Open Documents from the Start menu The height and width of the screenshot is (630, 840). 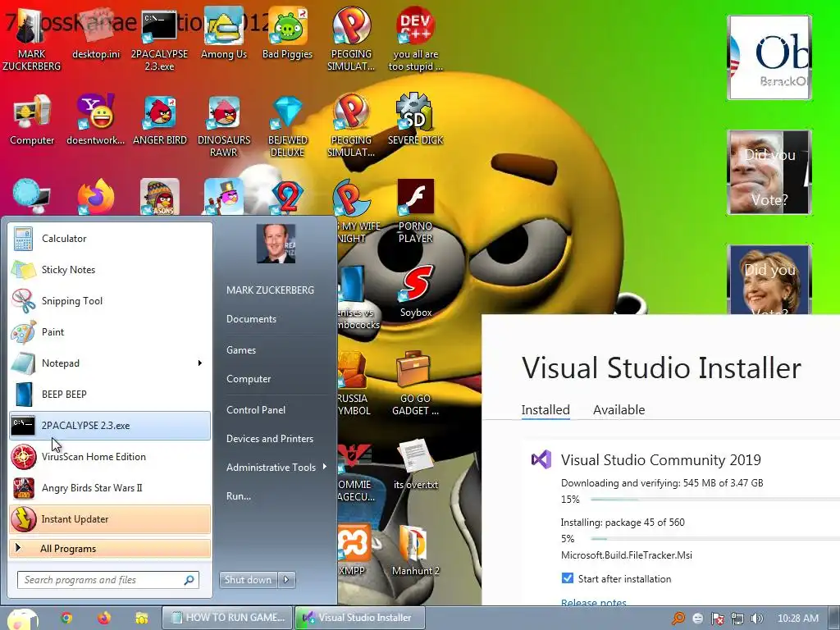pyautogui.click(x=251, y=319)
